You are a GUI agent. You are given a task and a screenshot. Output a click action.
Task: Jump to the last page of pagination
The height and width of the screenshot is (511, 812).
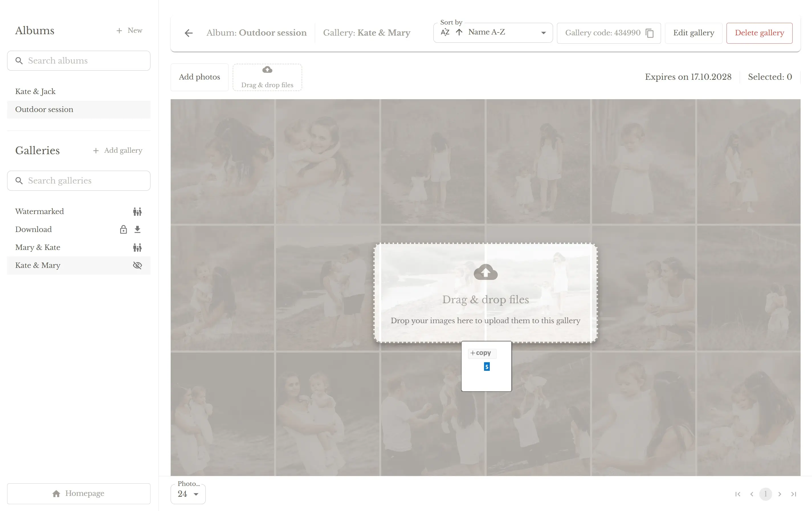click(793, 494)
